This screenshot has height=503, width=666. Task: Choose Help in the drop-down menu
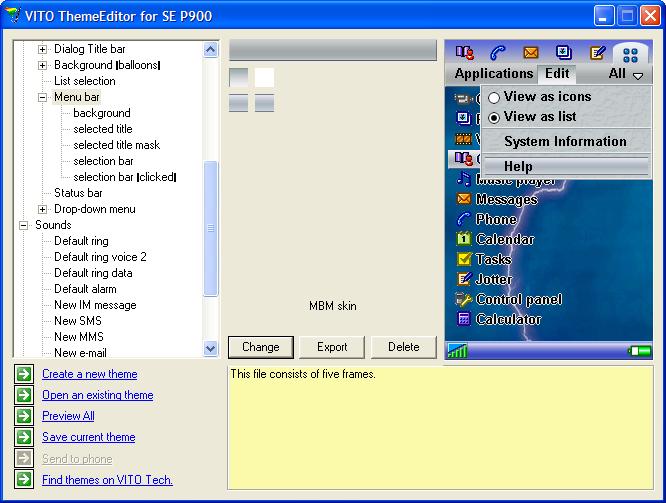pos(565,166)
